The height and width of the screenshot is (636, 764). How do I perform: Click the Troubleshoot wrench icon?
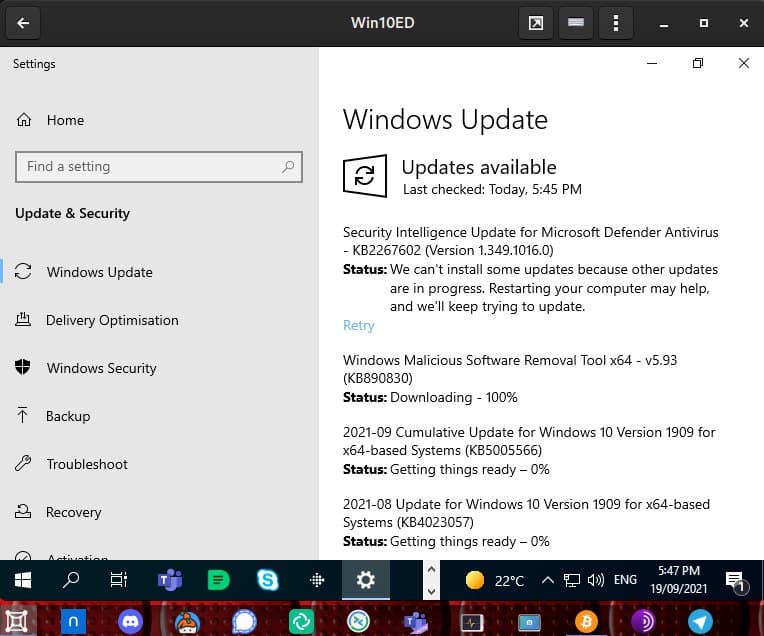(x=23, y=463)
